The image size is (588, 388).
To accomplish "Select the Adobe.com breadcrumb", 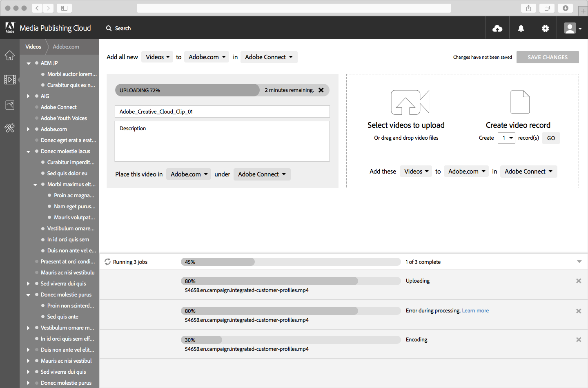I will click(66, 47).
